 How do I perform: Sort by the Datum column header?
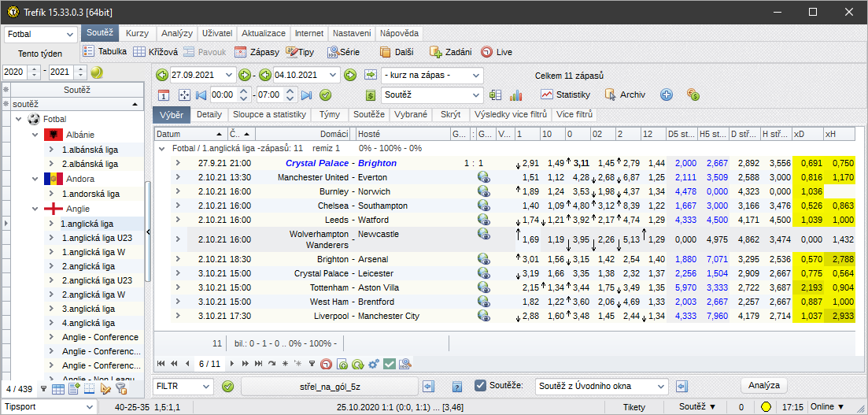coord(190,134)
